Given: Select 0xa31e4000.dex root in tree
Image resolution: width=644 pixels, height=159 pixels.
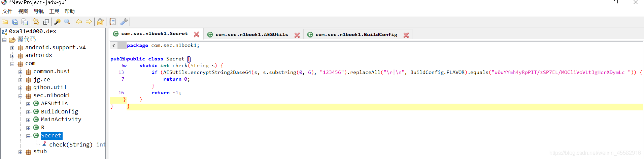Looking at the screenshot, I should [33, 31].
